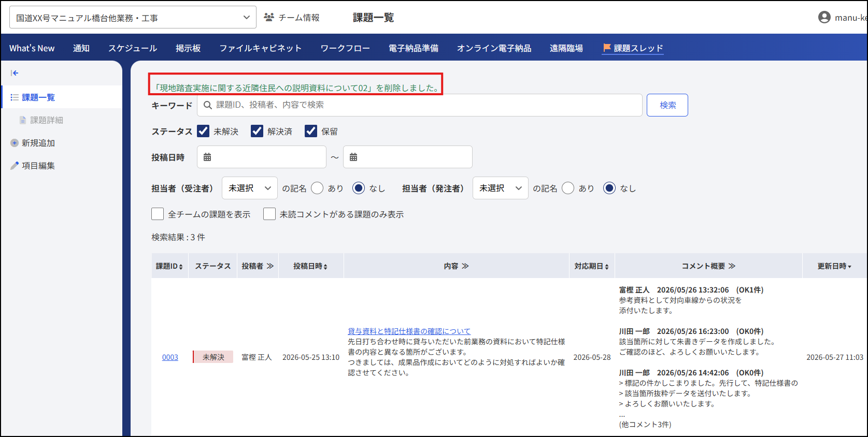Viewport: 868px width, 437px height.
Task: Click the user account avatar icon
Action: click(824, 17)
